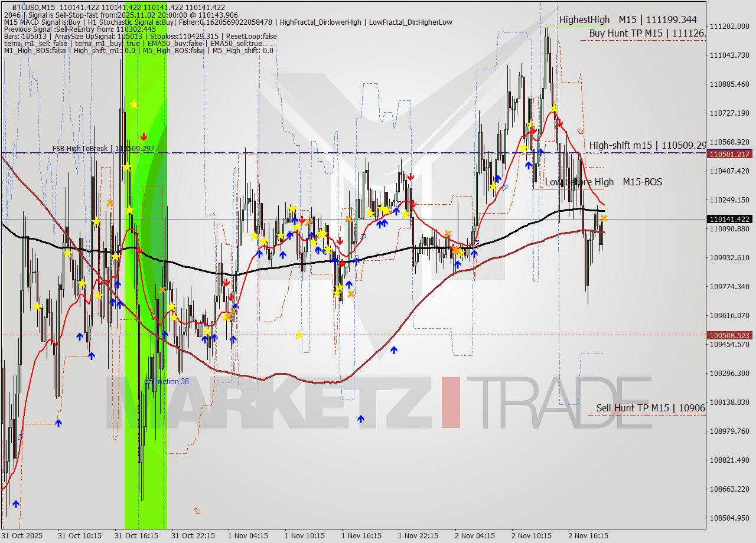Click the HighestHigh M15 label
The height and width of the screenshot is (543, 756).
click(628, 20)
